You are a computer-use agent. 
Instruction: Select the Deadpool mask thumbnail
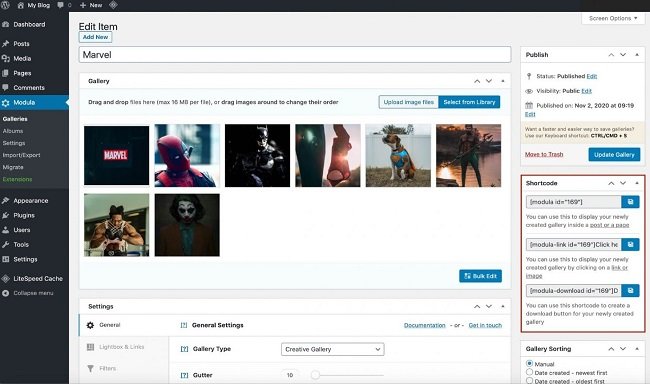point(187,156)
